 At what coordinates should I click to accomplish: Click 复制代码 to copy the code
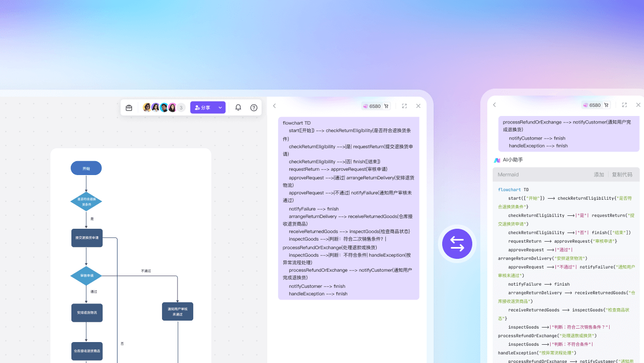(x=622, y=175)
